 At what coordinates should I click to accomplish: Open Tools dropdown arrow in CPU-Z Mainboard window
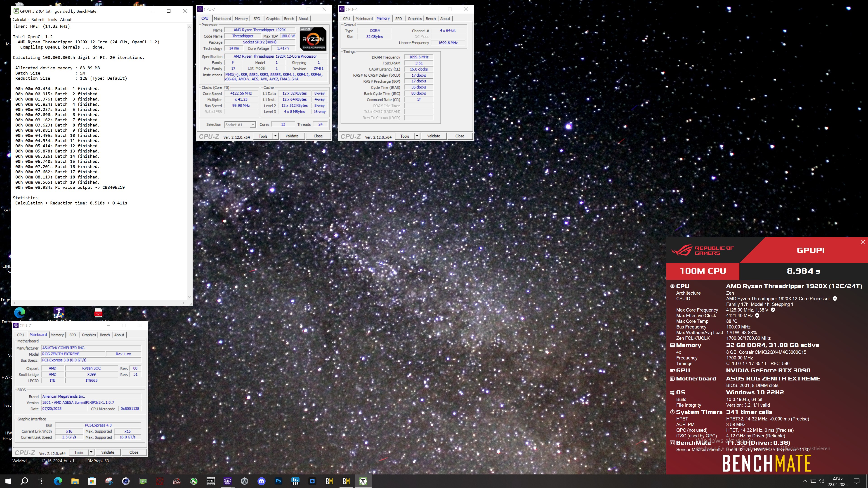pyautogui.click(x=91, y=452)
